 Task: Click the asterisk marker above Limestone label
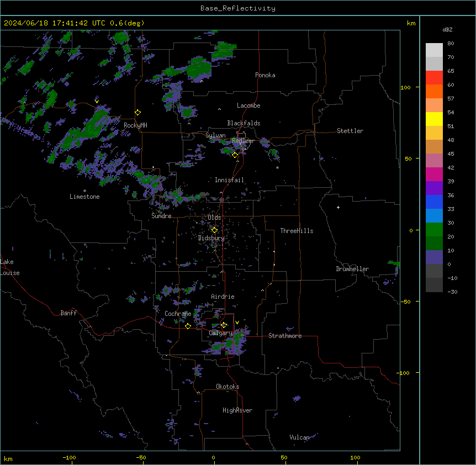point(84,191)
